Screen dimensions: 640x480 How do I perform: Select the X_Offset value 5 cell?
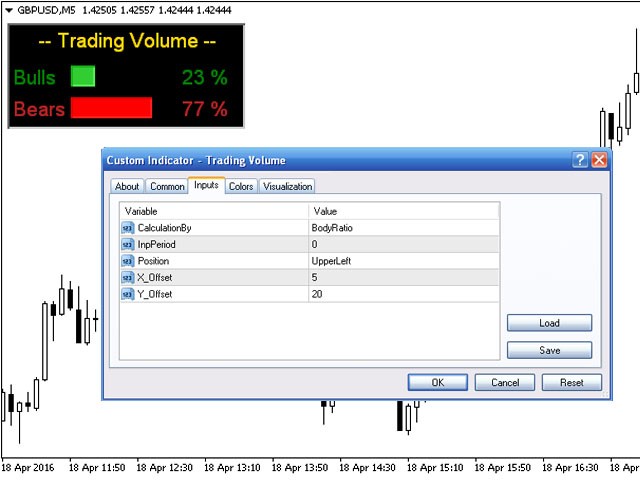coord(404,278)
